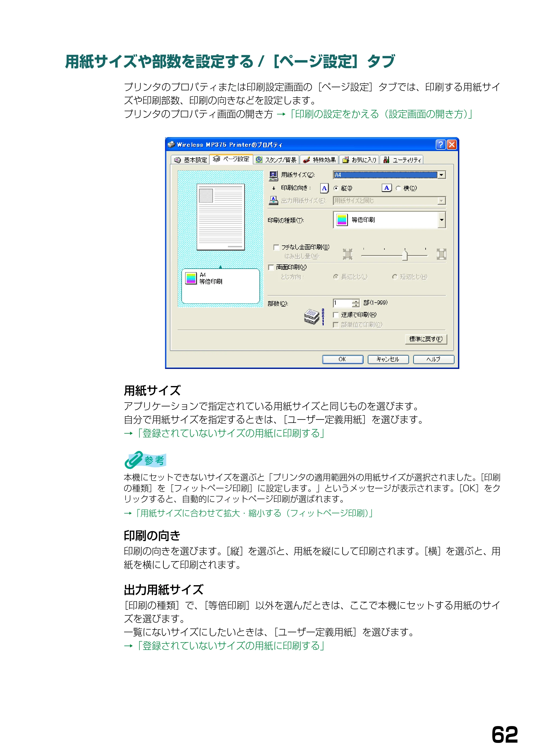Click the 標準に戻す button

pos(426,339)
